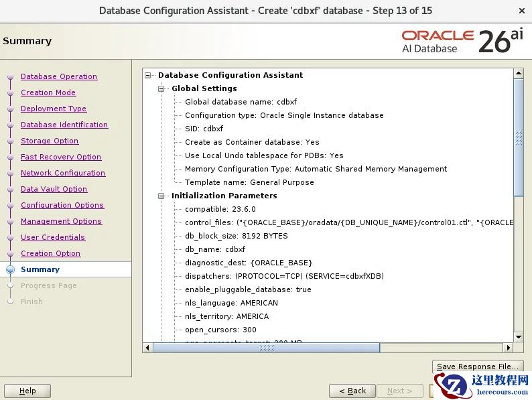The height and width of the screenshot is (400, 532).
Task: Go to the Database Operation step
Action: click(x=59, y=76)
